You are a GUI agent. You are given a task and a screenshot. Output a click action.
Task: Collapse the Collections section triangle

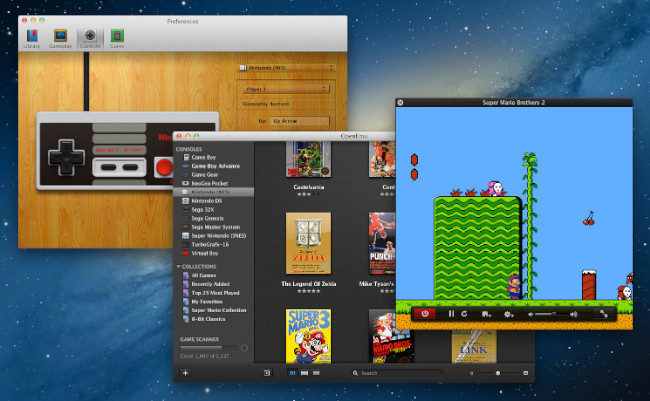(x=178, y=266)
